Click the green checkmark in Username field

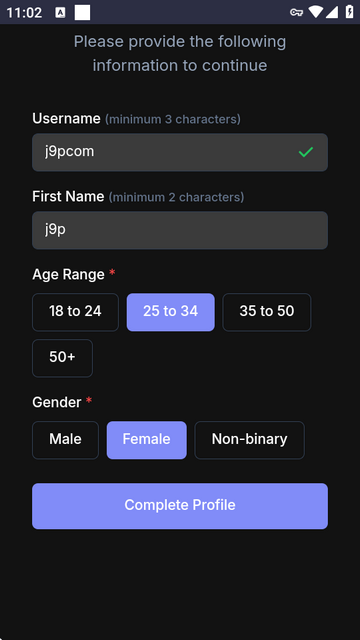click(x=305, y=152)
